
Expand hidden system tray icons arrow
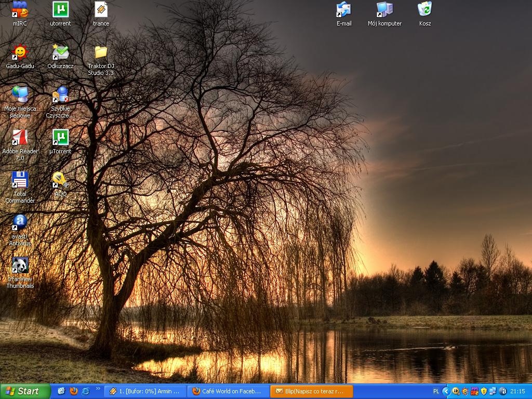point(446,391)
